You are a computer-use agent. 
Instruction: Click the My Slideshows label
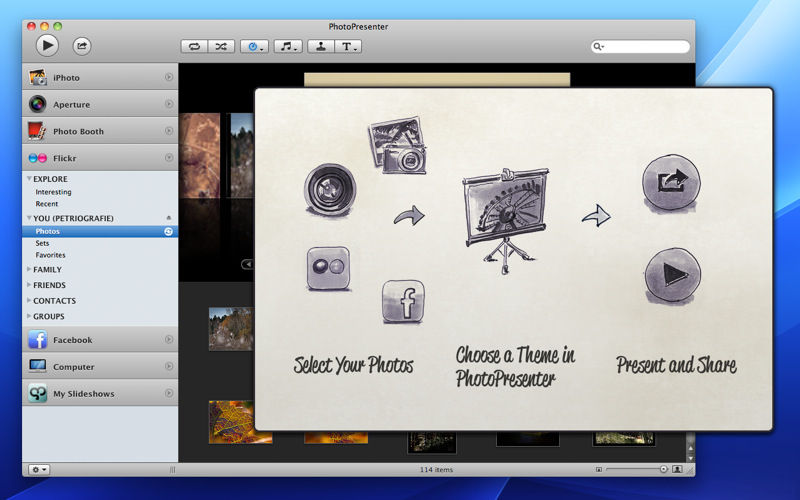point(84,393)
